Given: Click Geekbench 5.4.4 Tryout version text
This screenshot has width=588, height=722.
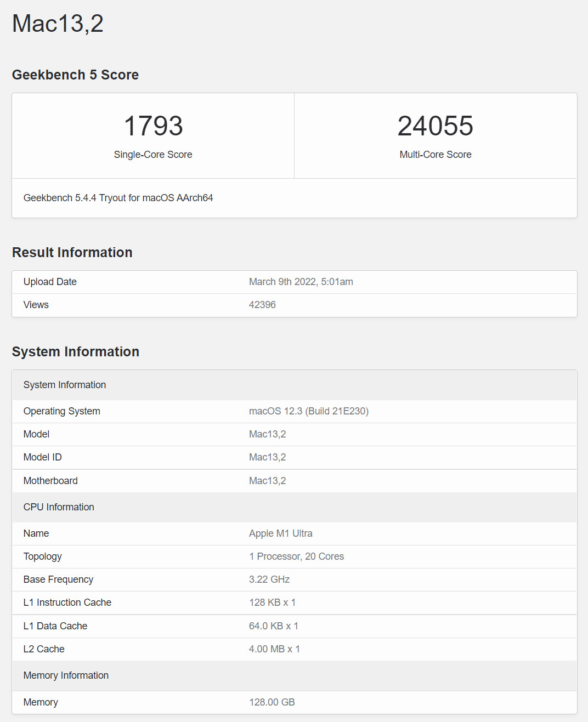Looking at the screenshot, I should [x=118, y=198].
